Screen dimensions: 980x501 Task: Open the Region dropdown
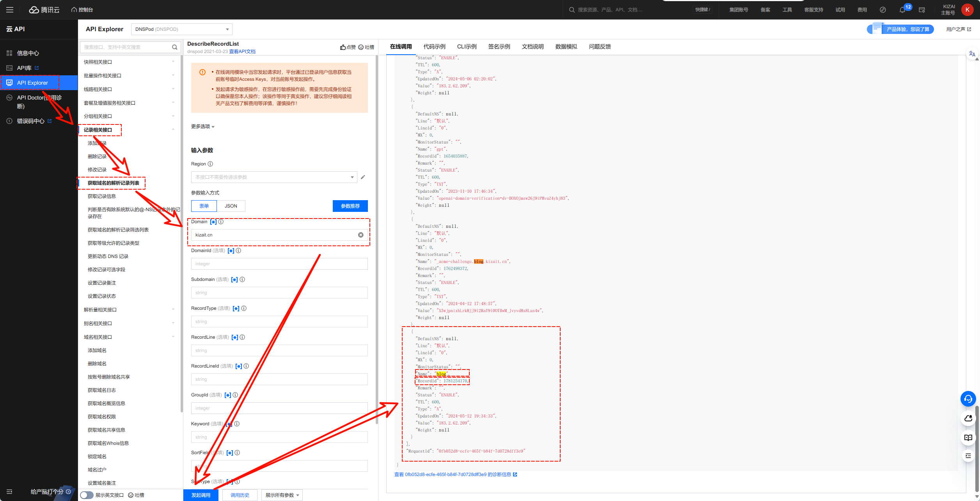pos(274,177)
